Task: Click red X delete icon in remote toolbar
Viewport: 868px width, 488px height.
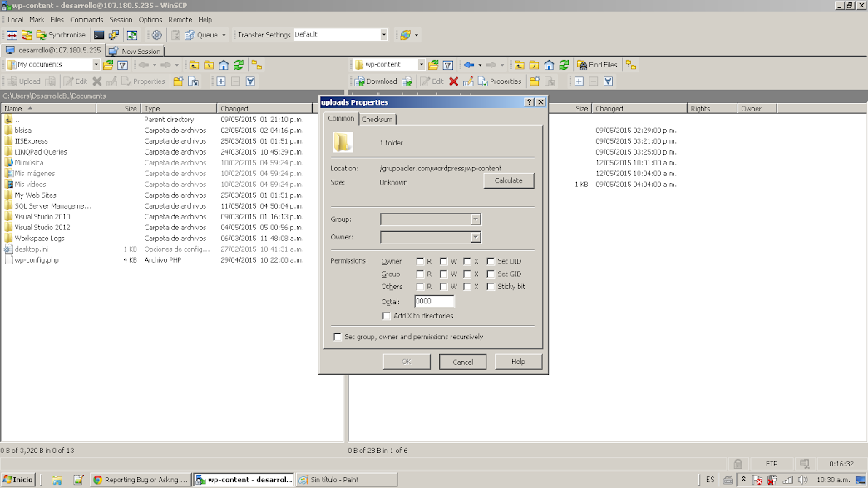Action: click(453, 81)
